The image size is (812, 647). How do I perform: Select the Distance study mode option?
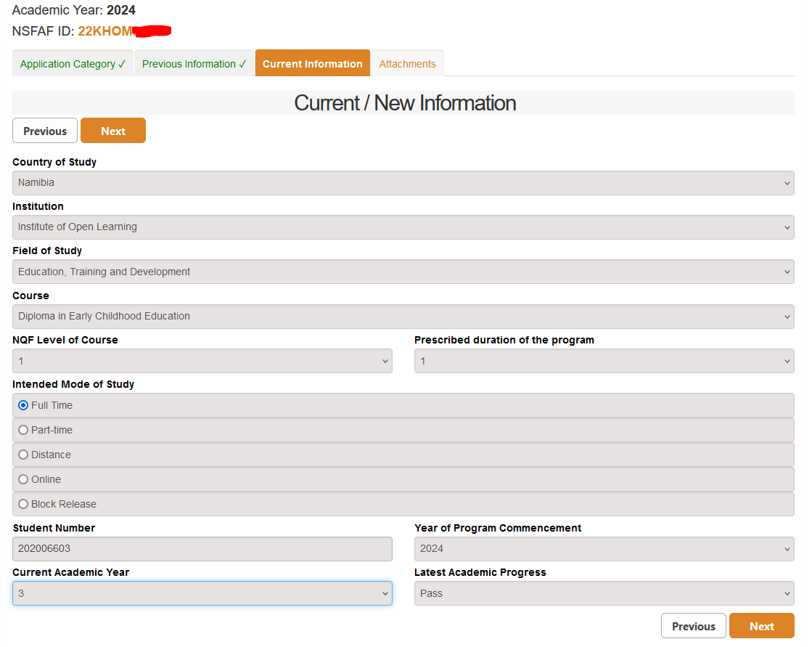[23, 455]
